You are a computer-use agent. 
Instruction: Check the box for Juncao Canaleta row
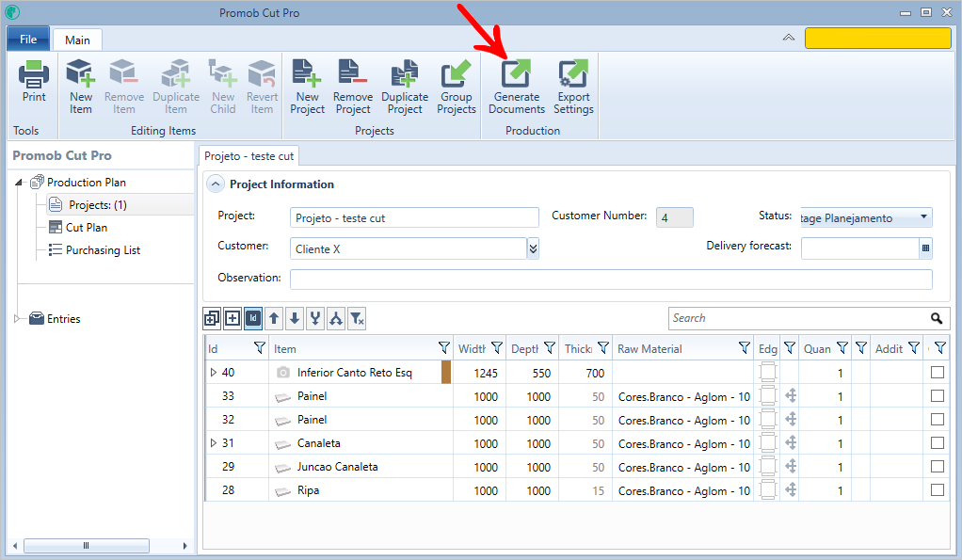[x=938, y=466]
